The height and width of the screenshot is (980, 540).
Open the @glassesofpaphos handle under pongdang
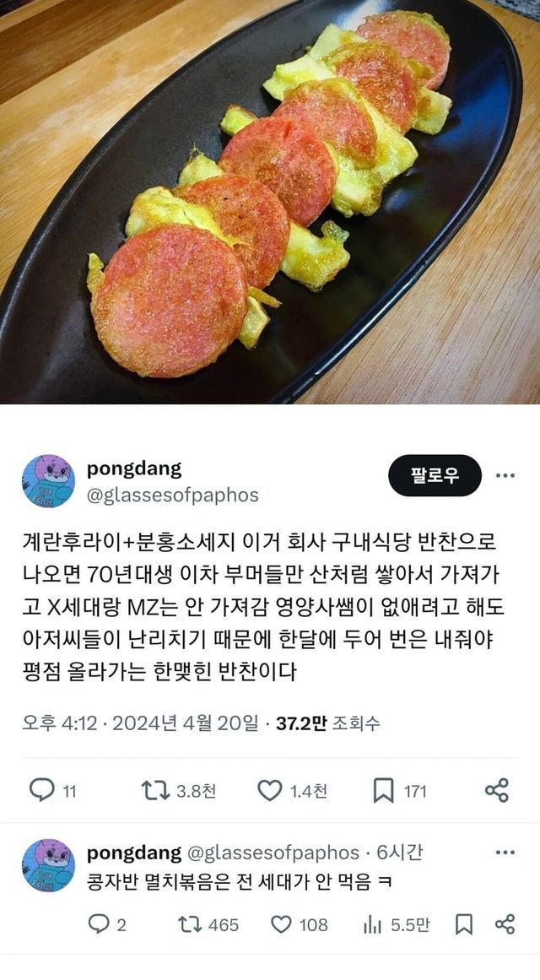(172, 495)
